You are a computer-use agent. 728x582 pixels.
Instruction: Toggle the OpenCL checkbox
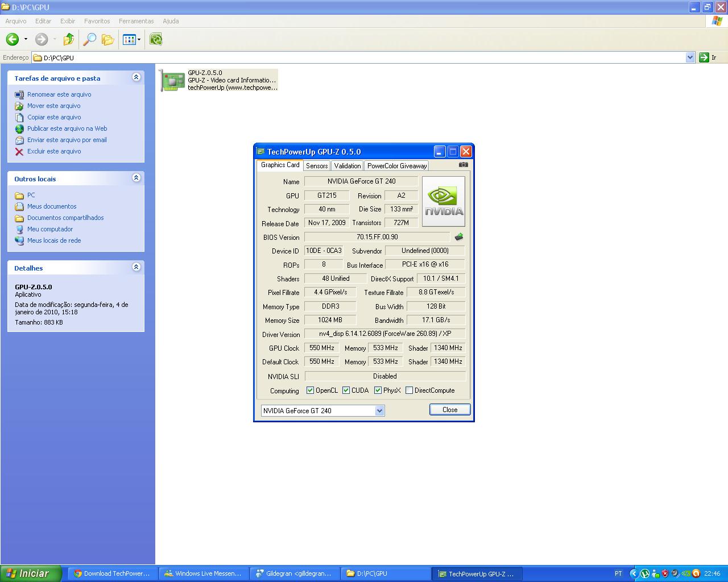tap(310, 390)
